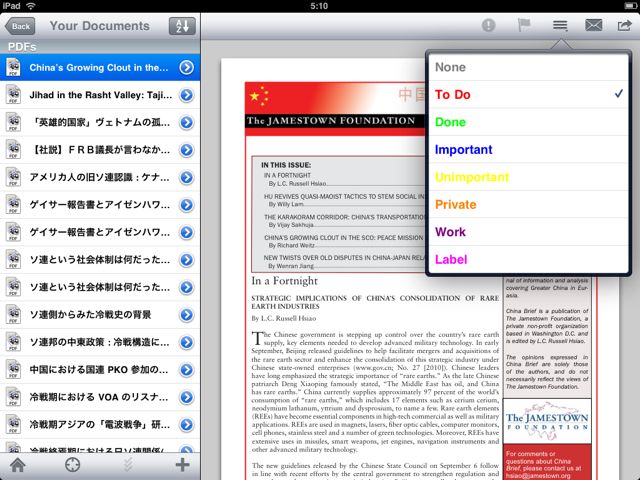Check Wi-Fi status icon in status bar
The image size is (640, 480).
tap(31, 6)
